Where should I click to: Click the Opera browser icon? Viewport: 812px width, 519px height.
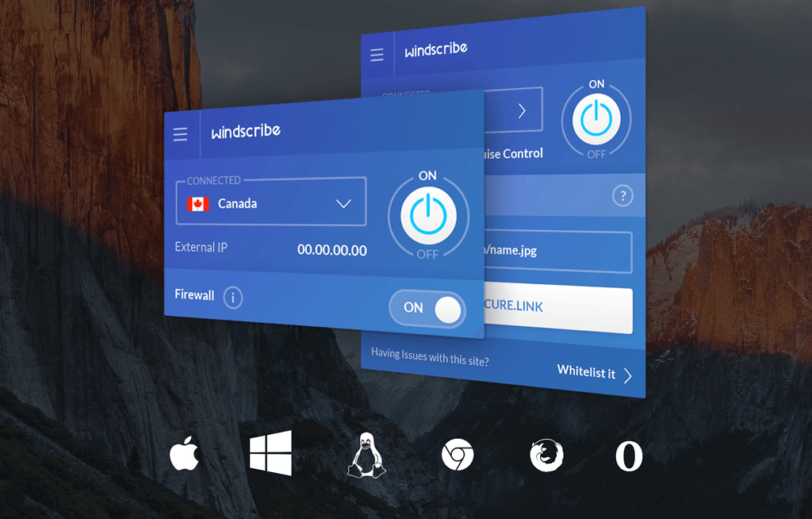point(629,456)
